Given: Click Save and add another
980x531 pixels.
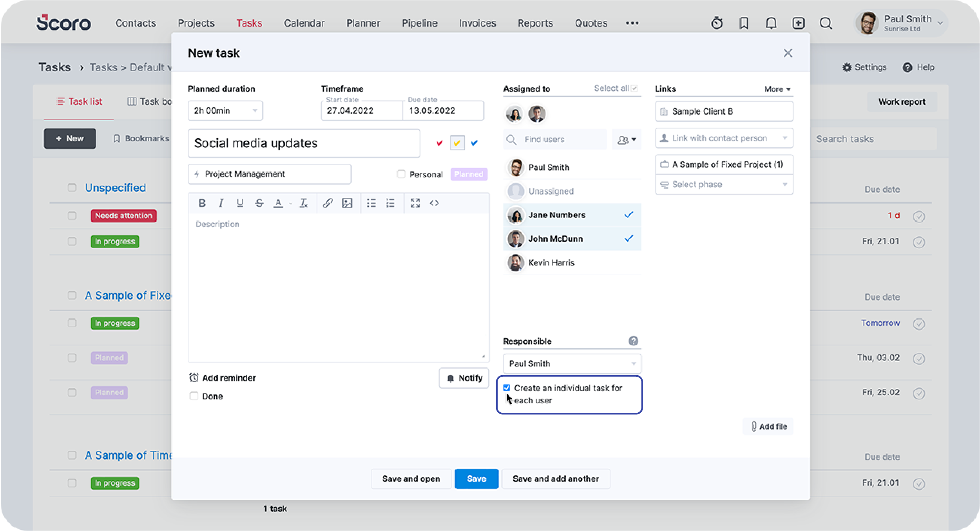Looking at the screenshot, I should tap(556, 479).
